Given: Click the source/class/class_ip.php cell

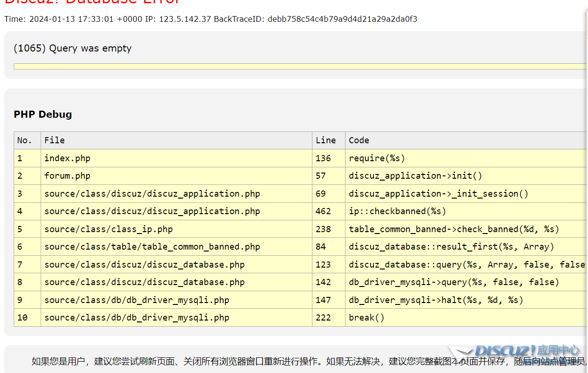Looking at the screenshot, I should [x=108, y=229].
